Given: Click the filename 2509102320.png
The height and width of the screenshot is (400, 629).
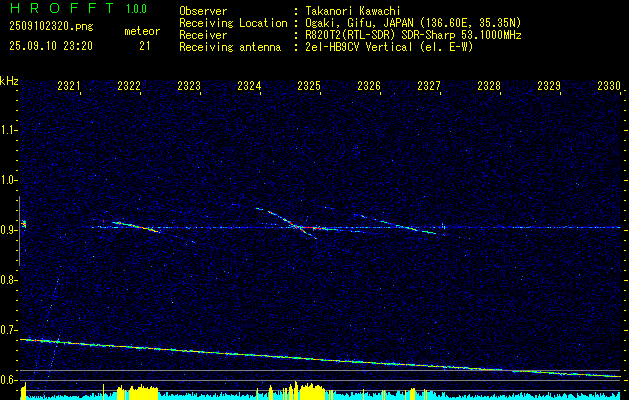Looking at the screenshot, I should point(51,27).
